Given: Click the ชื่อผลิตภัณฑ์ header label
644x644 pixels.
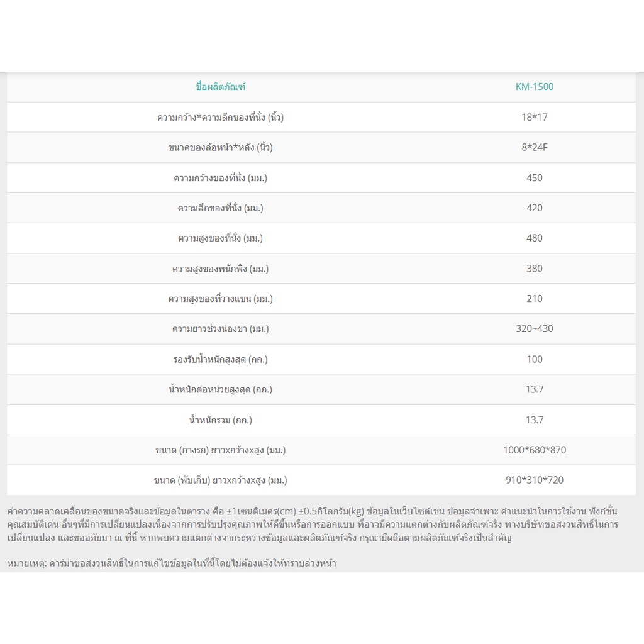Looking at the screenshot, I should tap(221, 87).
